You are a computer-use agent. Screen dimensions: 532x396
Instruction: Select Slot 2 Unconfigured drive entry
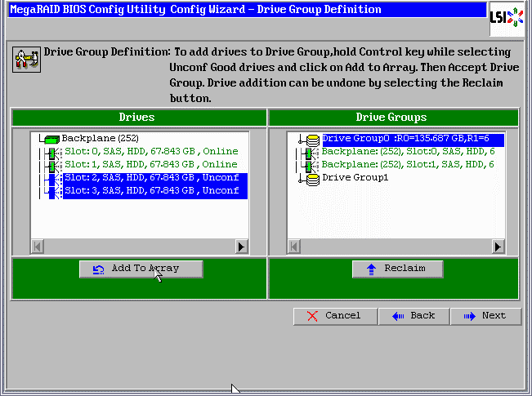point(151,178)
